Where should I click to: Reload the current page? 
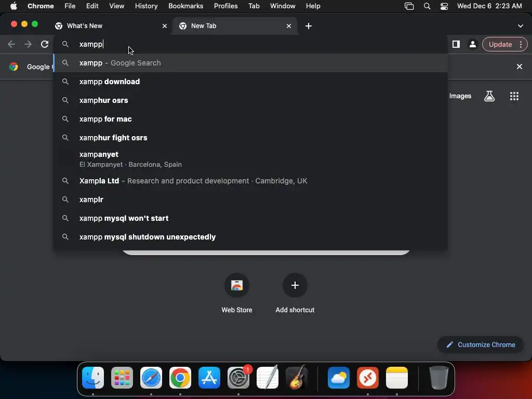45,44
